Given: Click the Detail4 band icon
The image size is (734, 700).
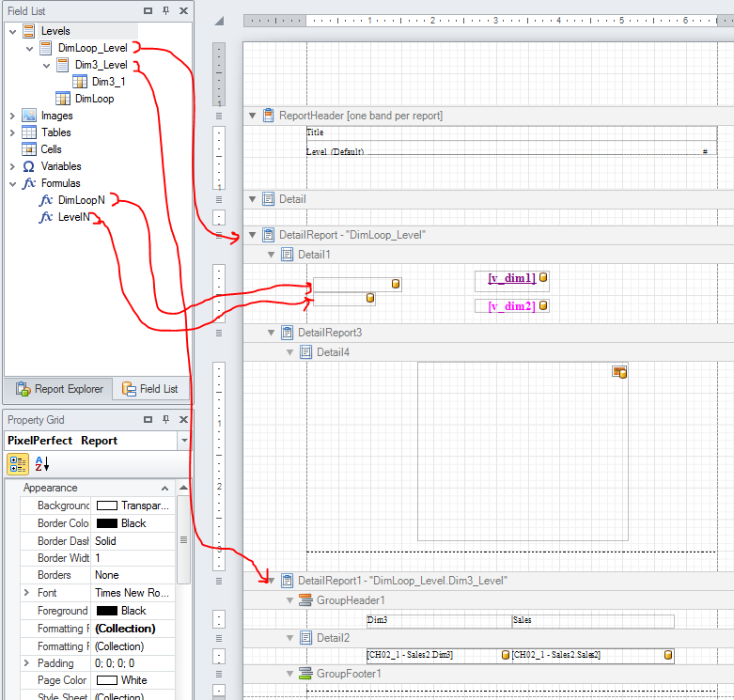Looking at the screenshot, I should coord(305,351).
